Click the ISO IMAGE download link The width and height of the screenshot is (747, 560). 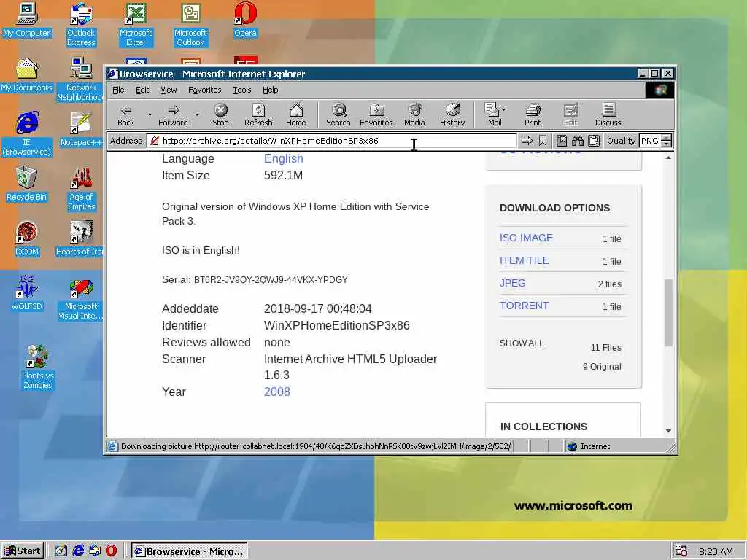526,238
